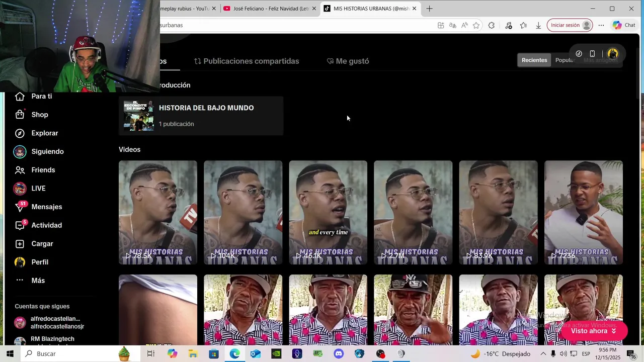The height and width of the screenshot is (362, 644).
Task: Switch to José Feliciano Feliz Navidad tab
Action: (270, 9)
